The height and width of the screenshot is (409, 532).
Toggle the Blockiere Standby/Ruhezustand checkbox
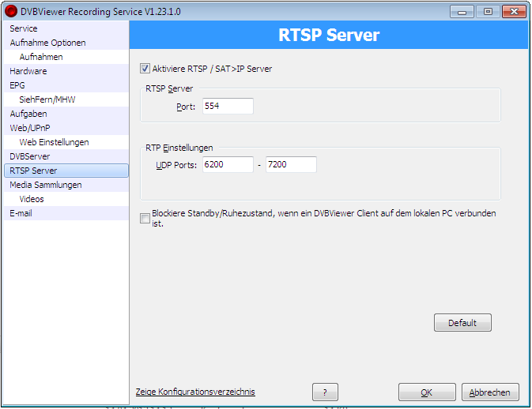tap(145, 219)
